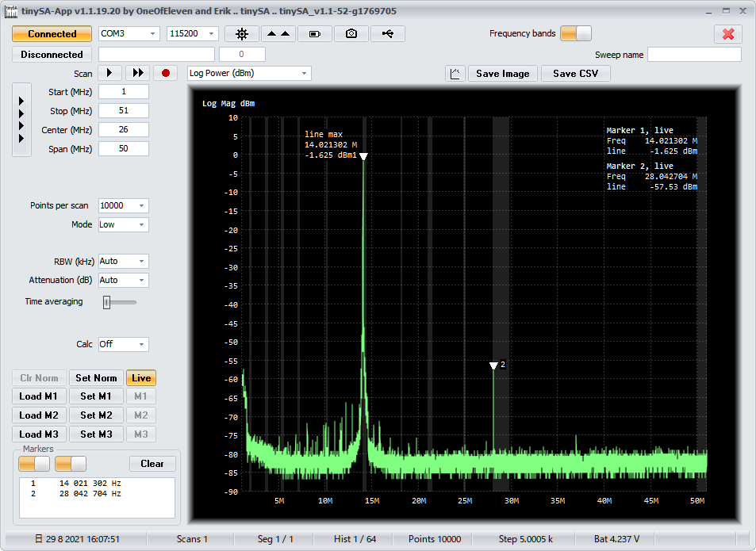Open the Points per scan dropdown
This screenshot has width=756, height=551.
tap(124, 205)
